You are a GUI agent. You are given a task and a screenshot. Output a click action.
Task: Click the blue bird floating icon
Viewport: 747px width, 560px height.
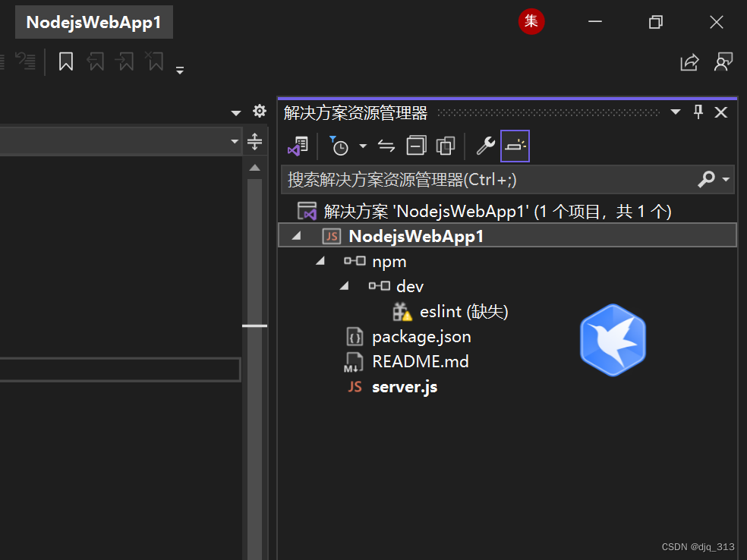pyautogui.click(x=613, y=340)
